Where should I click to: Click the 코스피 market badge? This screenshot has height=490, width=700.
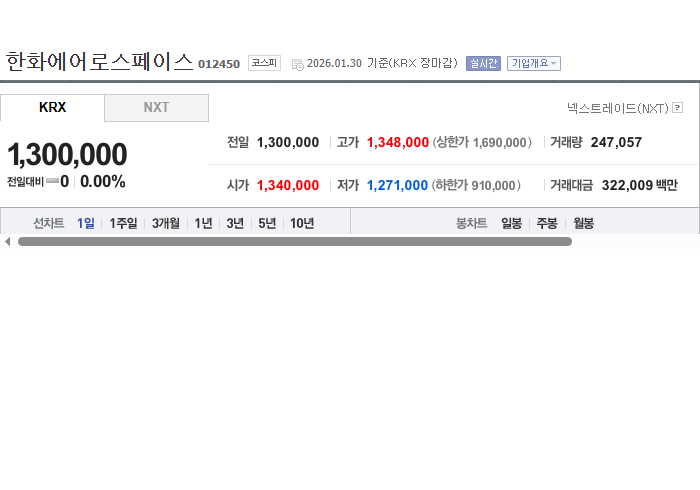coord(264,63)
